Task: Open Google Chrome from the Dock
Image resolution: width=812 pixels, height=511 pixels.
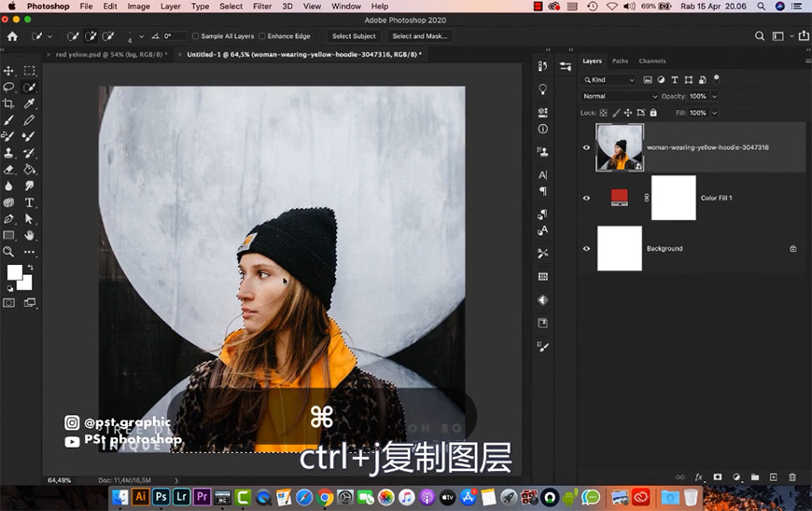Action: [325, 498]
